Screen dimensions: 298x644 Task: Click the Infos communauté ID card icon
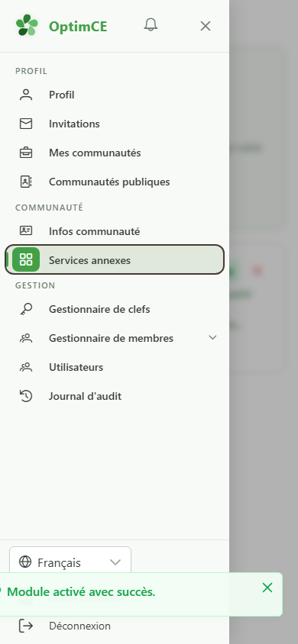tap(26, 231)
